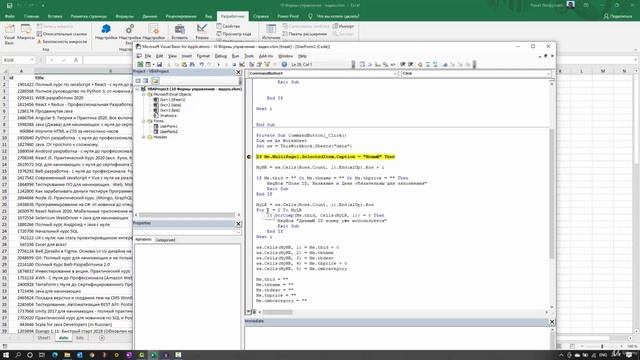Open the Help menu in VBA editor
Viewport: 640px width, 360px height.
[x=302, y=56]
